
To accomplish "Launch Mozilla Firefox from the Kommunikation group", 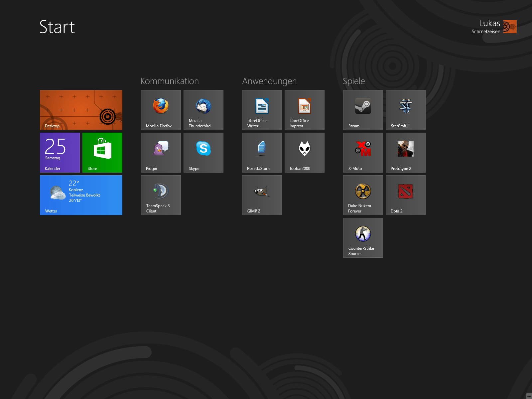I will 161,110.
